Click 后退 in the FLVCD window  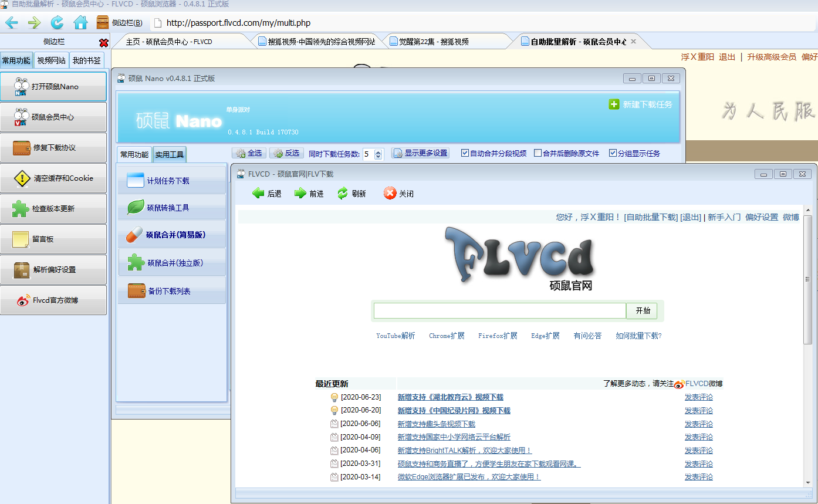(267, 193)
